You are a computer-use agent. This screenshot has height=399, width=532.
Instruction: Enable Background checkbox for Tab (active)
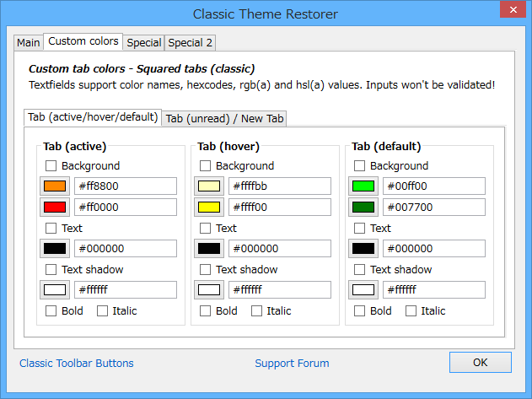coord(51,166)
